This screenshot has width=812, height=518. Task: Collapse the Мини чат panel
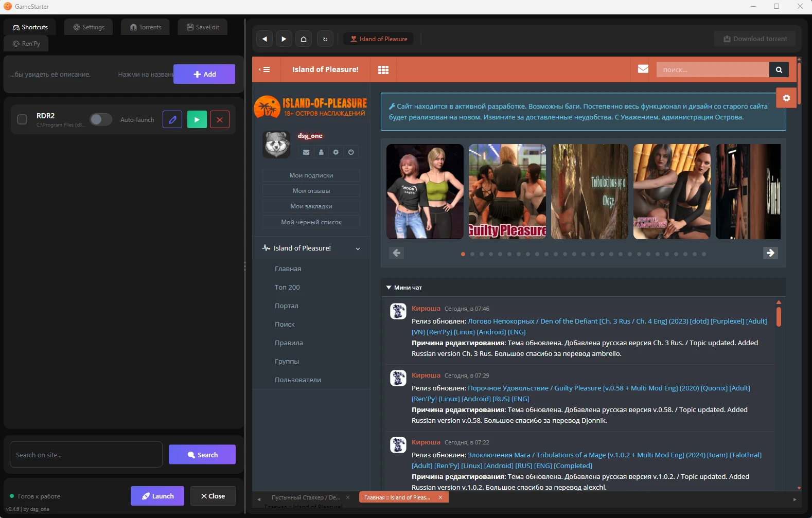[x=389, y=288]
